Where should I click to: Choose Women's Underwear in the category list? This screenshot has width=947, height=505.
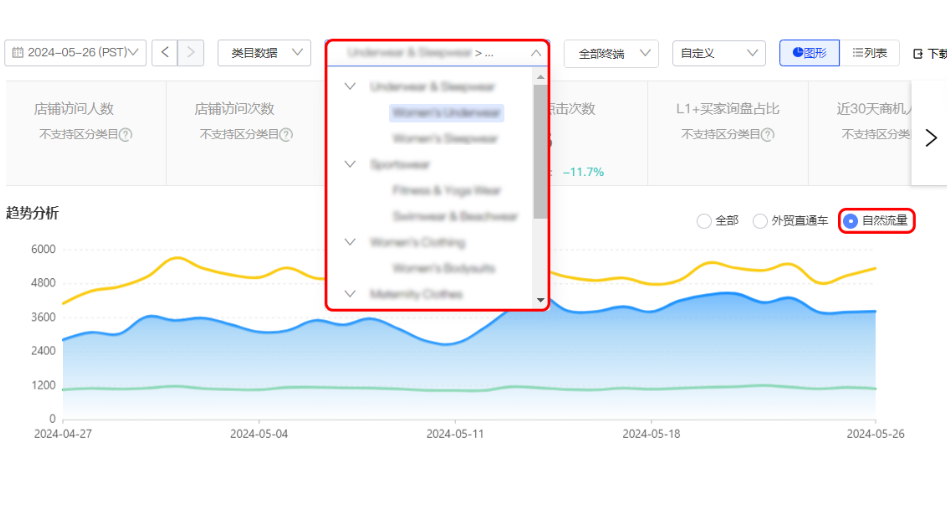pos(446,113)
